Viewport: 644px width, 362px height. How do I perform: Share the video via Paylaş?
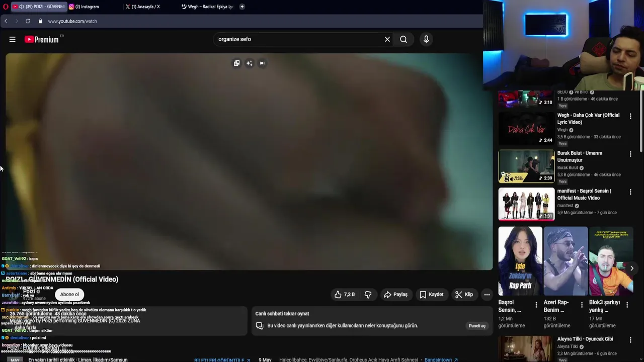point(395,295)
